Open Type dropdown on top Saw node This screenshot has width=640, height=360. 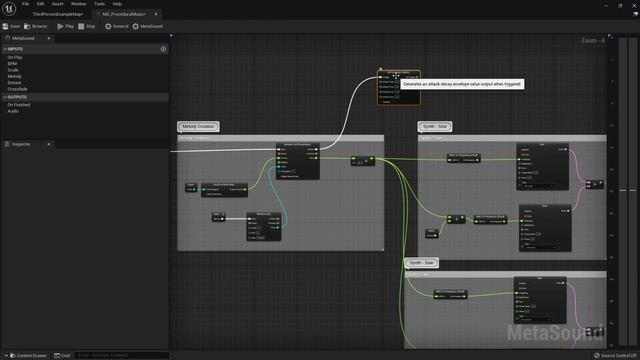(x=538, y=186)
